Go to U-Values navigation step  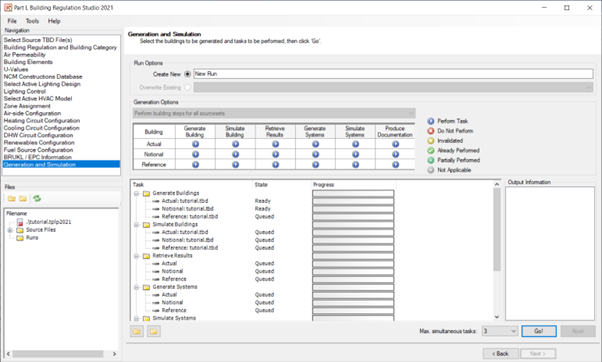[x=16, y=69]
